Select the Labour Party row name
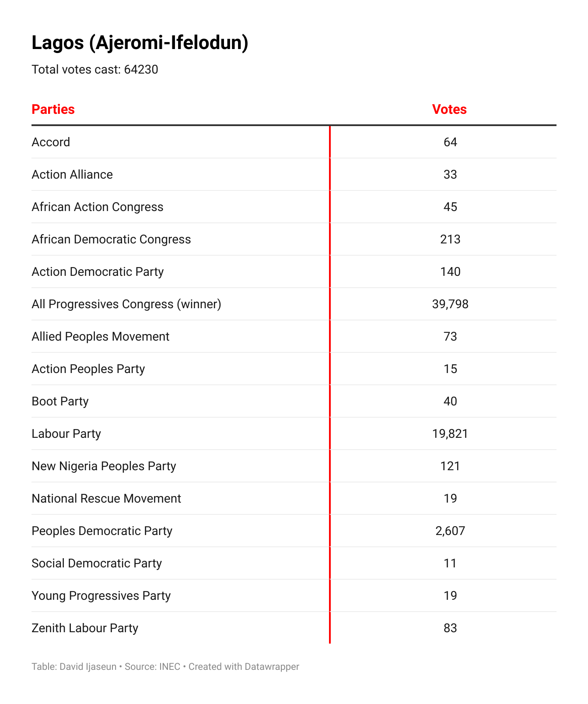The width and height of the screenshot is (588, 704). pos(66,434)
